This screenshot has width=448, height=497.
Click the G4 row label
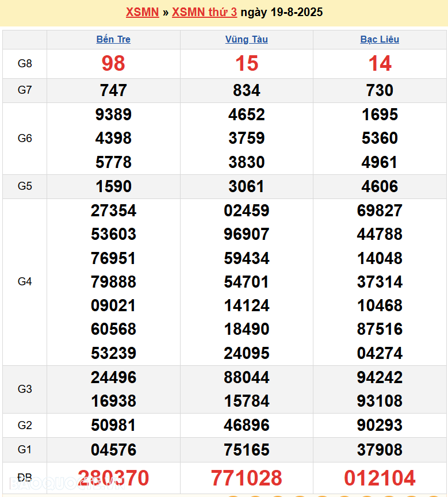pos(25,282)
